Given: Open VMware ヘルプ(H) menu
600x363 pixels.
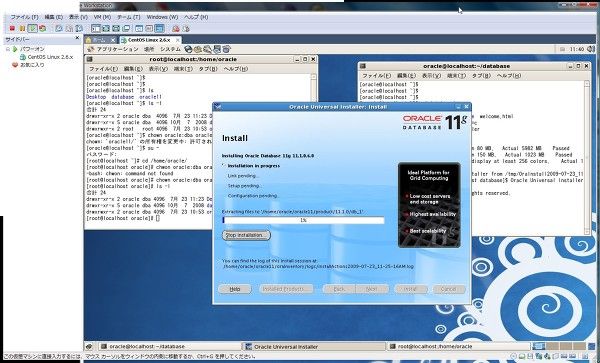Looking at the screenshot, I should coord(196,17).
